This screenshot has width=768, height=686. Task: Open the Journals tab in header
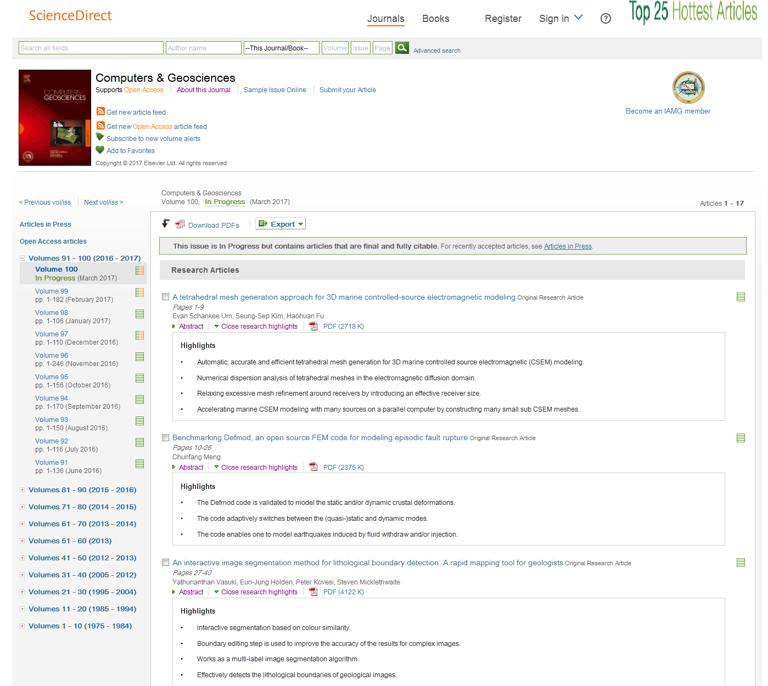385,18
